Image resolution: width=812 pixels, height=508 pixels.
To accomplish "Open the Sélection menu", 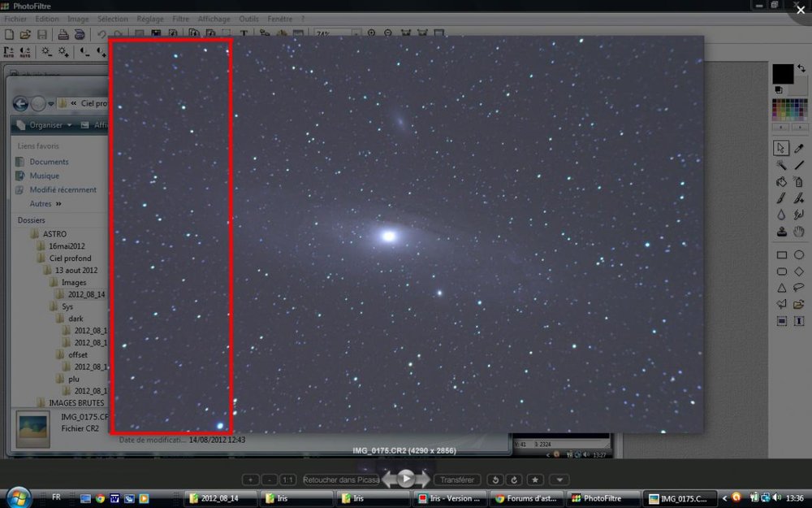I will tap(112, 19).
